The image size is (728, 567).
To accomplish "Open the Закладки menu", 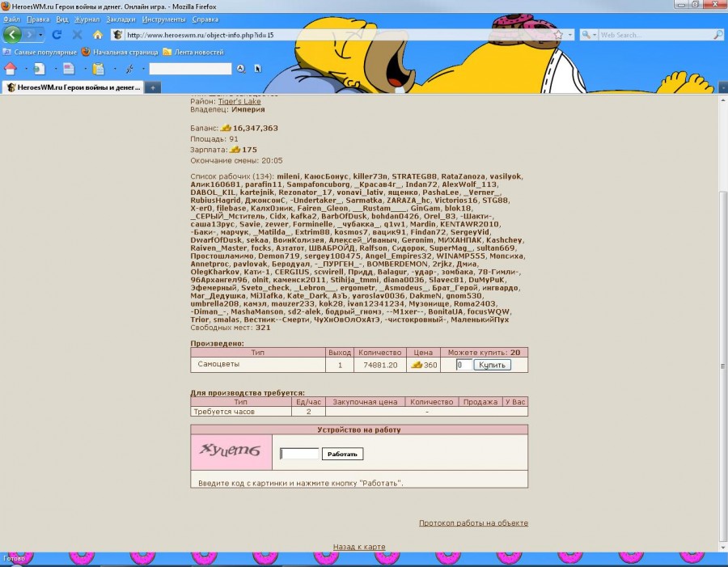I will click(121, 19).
